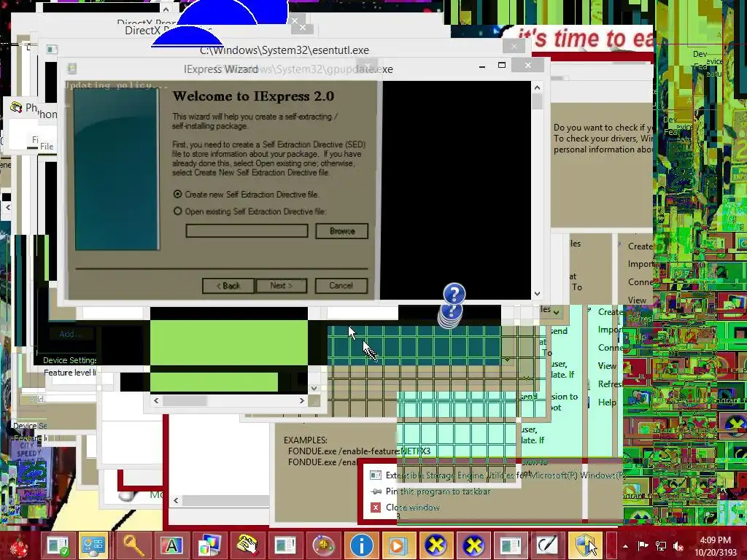This screenshot has height=560, width=747.
Task: Click IExpress Wizard title bar icon
Action: pyautogui.click(x=72, y=69)
